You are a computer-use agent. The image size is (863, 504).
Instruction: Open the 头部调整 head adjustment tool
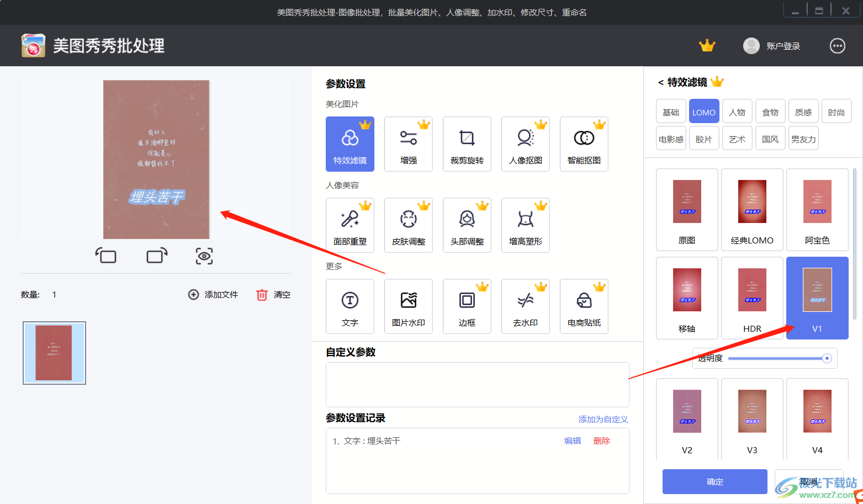pyautogui.click(x=467, y=225)
